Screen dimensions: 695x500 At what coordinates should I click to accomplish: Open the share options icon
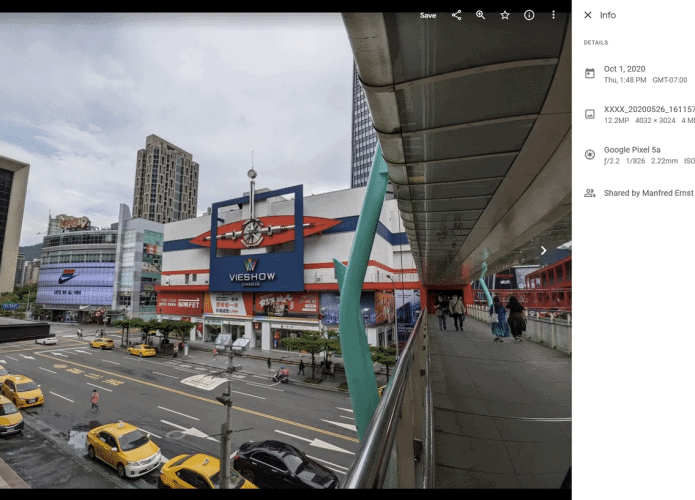pos(457,15)
